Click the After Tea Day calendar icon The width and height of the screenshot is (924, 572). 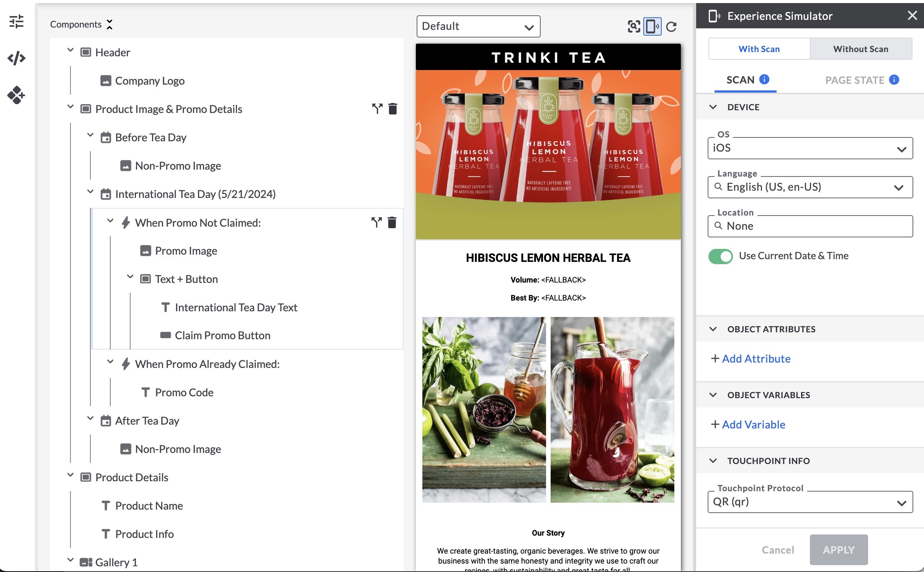point(106,421)
